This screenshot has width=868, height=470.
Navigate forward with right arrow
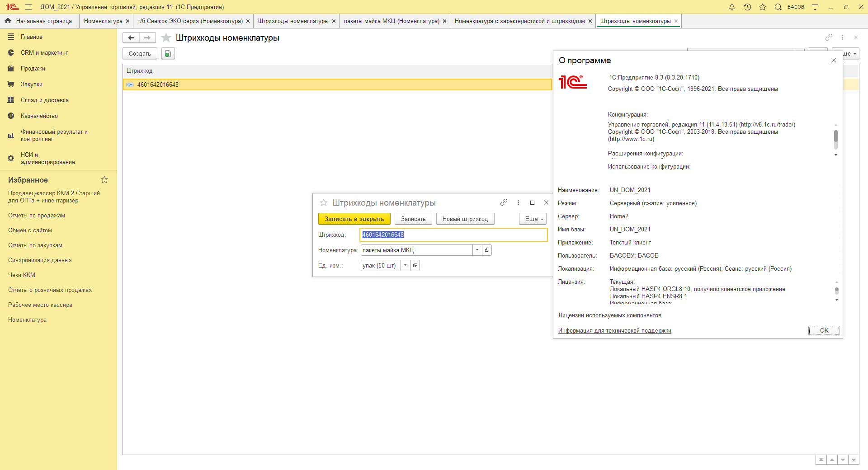click(x=147, y=38)
